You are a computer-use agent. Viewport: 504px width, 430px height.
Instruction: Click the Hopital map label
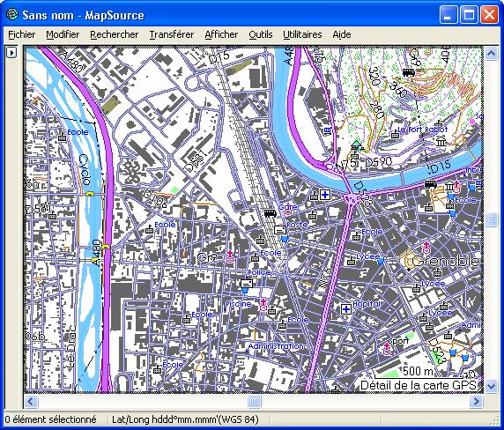coord(367,304)
